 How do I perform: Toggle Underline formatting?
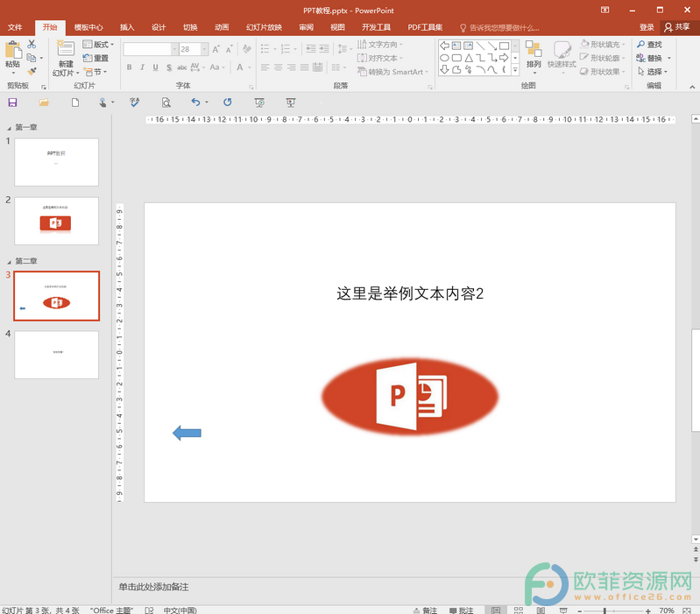click(155, 67)
